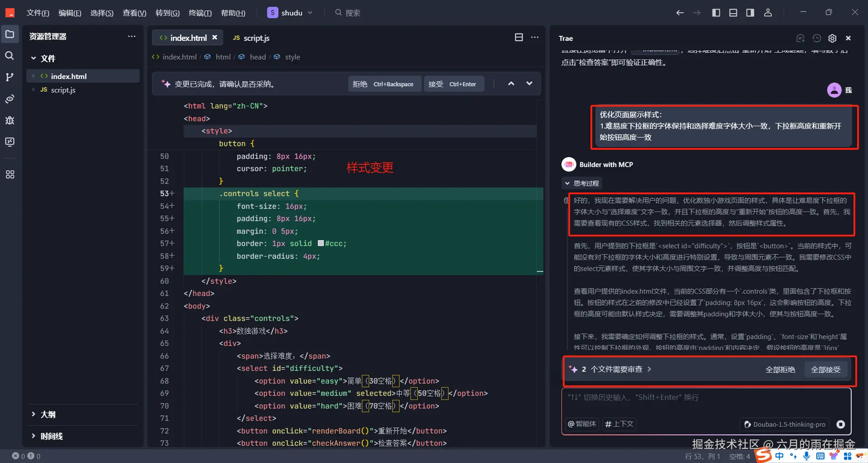
Task: Switch to the script.js tab
Action: pyautogui.click(x=251, y=38)
